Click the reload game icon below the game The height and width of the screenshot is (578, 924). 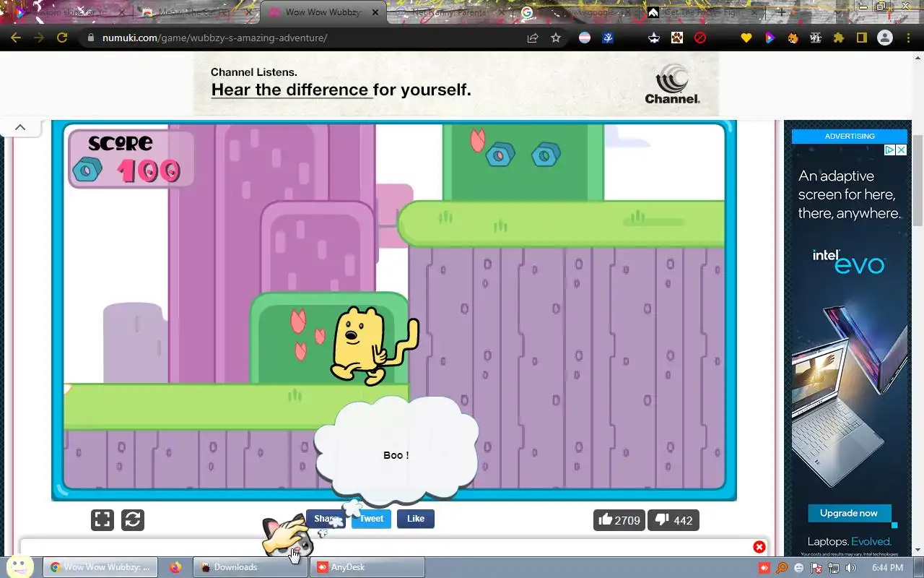coord(133,519)
